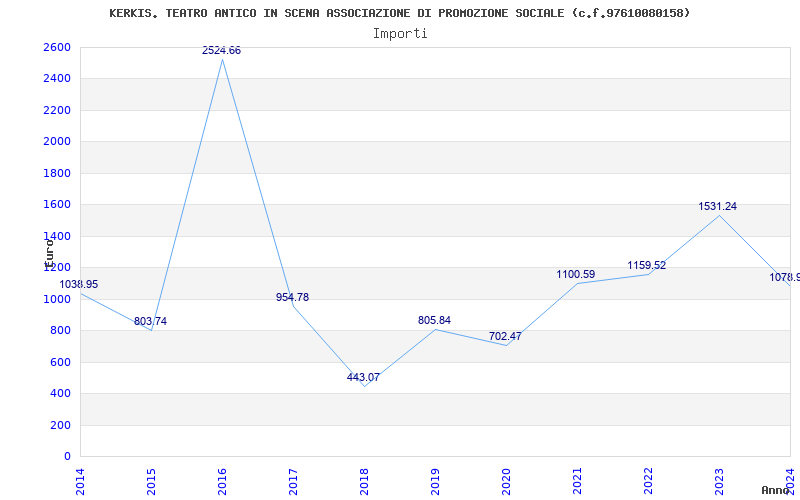Viewport: 800px width, 500px height.
Task: Click the 1100.59 data label
Action: 575,274
